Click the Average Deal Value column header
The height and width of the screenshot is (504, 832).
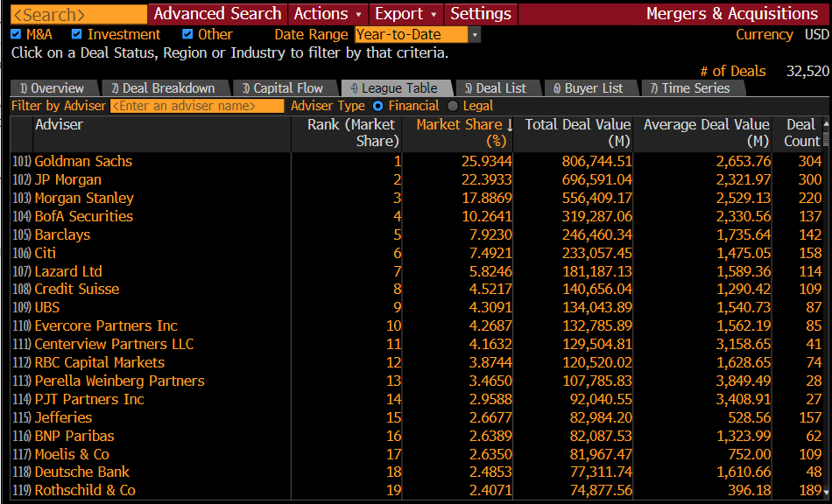coord(702,133)
